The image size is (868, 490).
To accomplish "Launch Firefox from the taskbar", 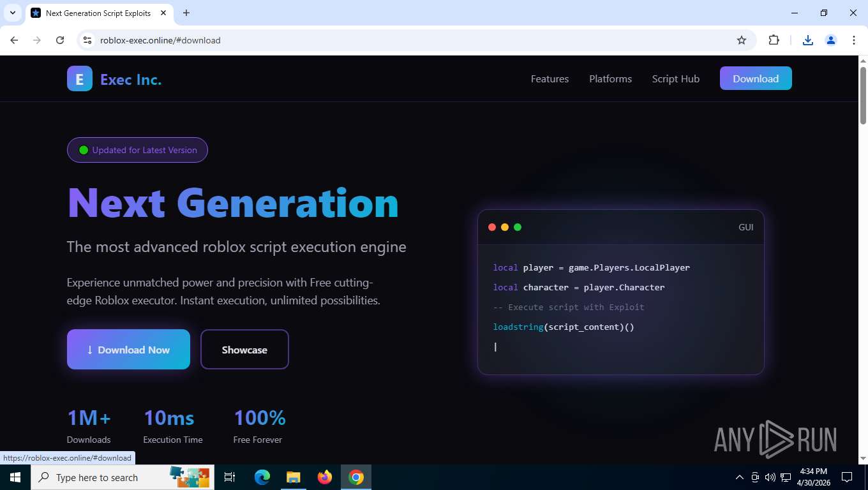I will click(x=325, y=477).
